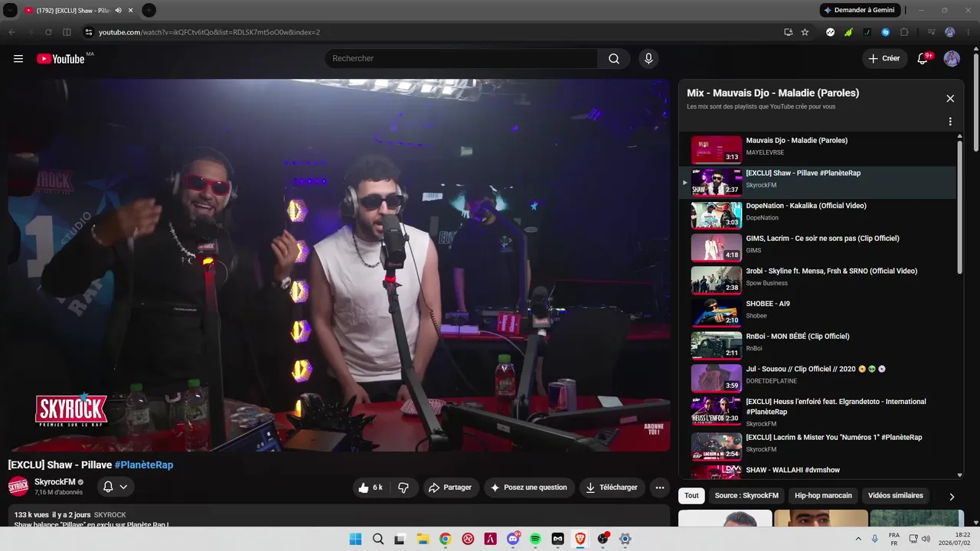The width and height of the screenshot is (980, 551).
Task: View site information in the address bar
Action: [88, 32]
